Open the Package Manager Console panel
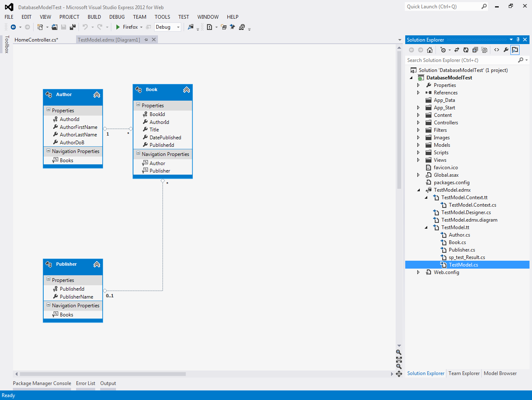Image resolution: width=532 pixels, height=400 pixels. click(x=42, y=383)
